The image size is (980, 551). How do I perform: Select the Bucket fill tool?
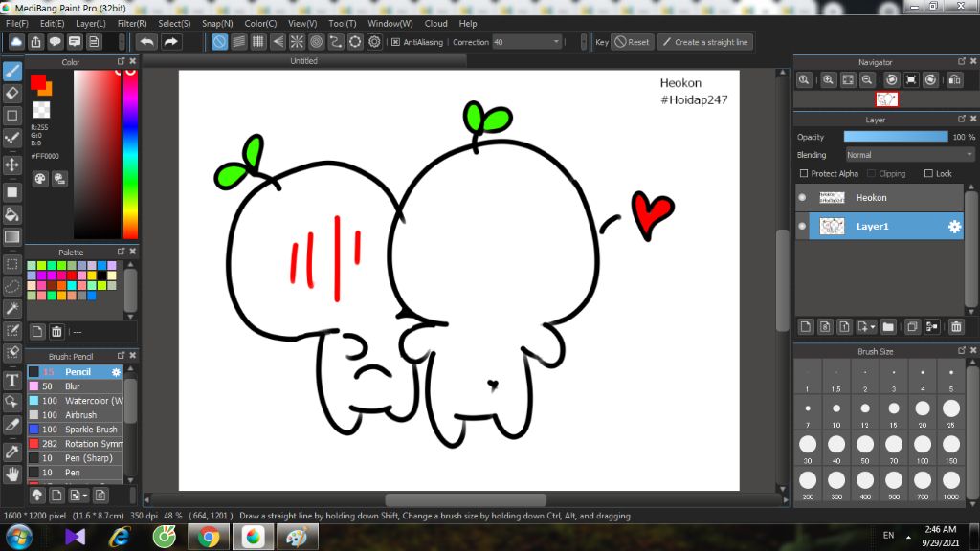(11, 214)
